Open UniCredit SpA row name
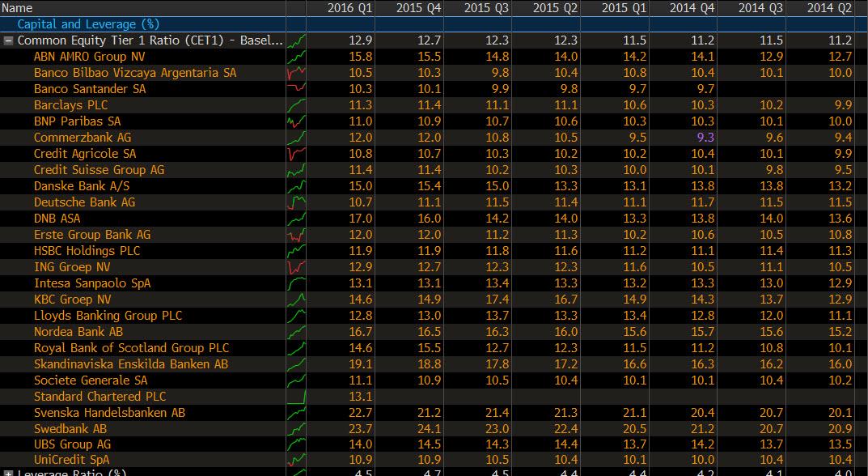868x476 pixels. pyautogui.click(x=71, y=460)
